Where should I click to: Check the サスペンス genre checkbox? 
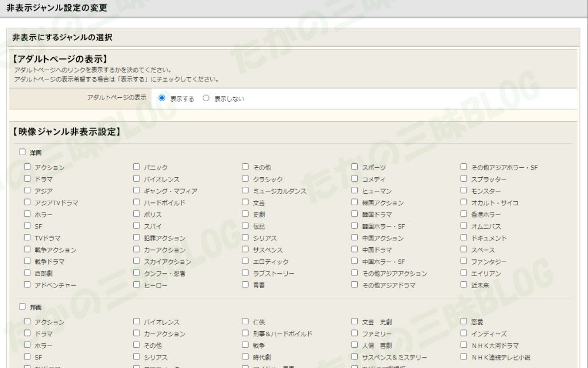[245, 249]
